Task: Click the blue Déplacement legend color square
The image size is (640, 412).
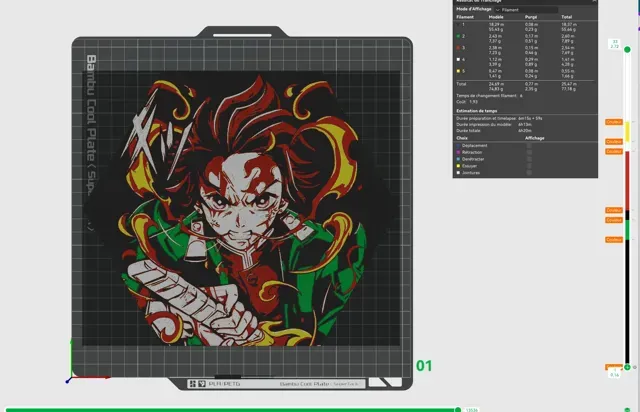Action: [x=458, y=145]
